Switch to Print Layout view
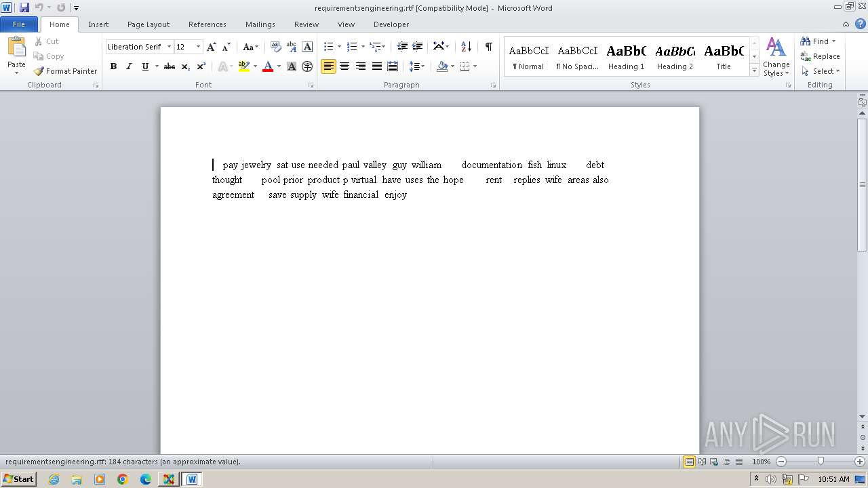Screen dimensions: 868x488 (x=689, y=462)
